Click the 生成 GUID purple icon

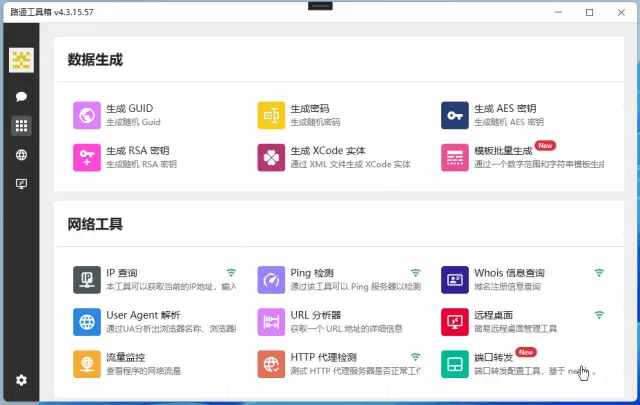click(87, 116)
